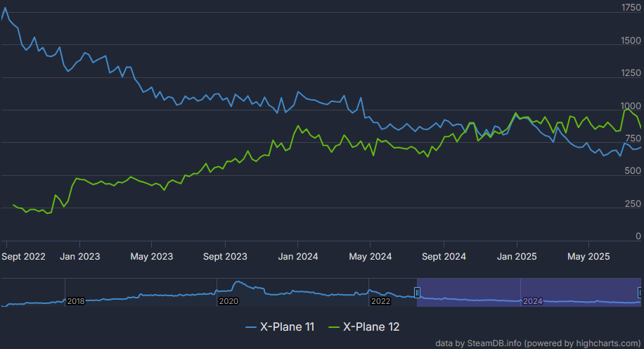Click the May 2025 axis label

click(x=588, y=257)
